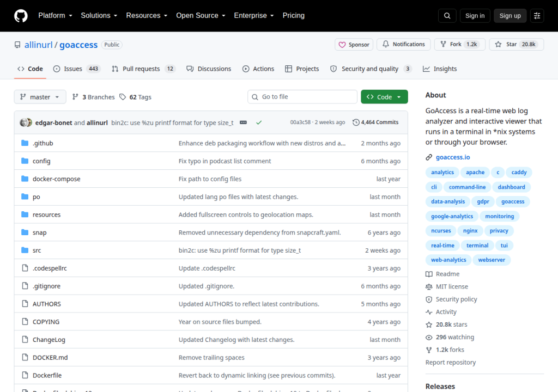Open the green Code dropdown
558x392 pixels.
(384, 97)
